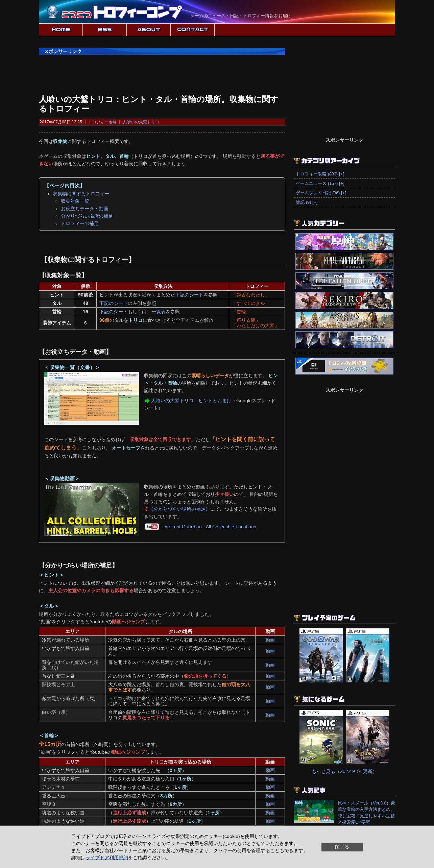Image resolution: width=434 pixels, height=868 pixels.
Task: Click the trophy icon beside 気になるゲーム heading
Action: [297, 699]
